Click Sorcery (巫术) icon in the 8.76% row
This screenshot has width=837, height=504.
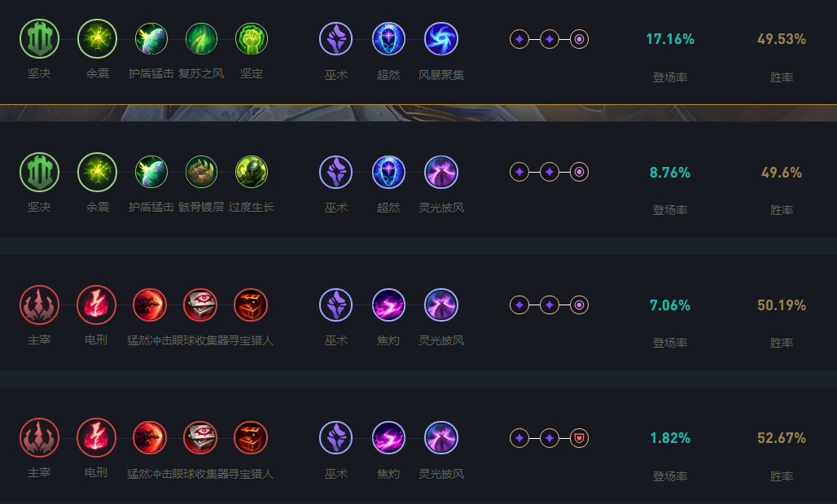[x=335, y=172]
